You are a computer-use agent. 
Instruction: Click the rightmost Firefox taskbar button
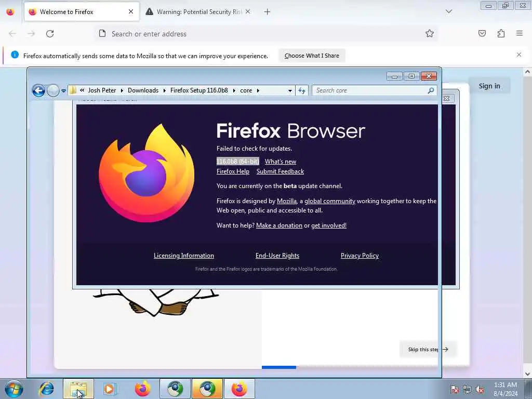[239, 389]
